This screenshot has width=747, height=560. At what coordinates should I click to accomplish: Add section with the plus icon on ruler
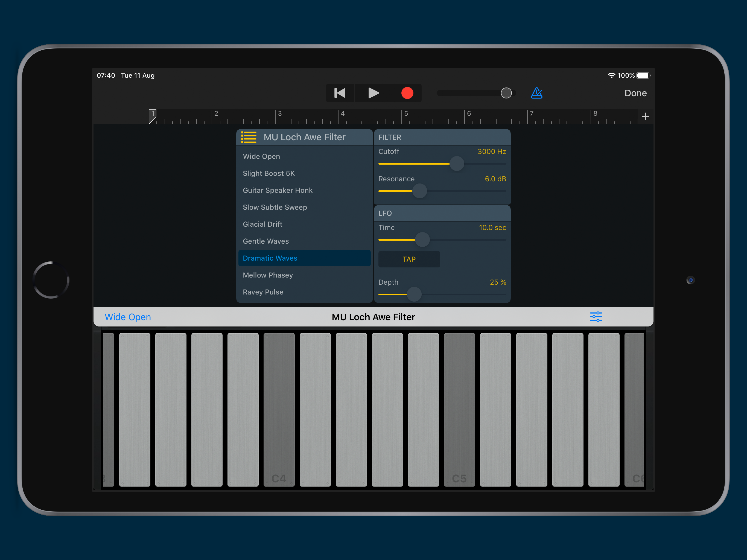(645, 116)
